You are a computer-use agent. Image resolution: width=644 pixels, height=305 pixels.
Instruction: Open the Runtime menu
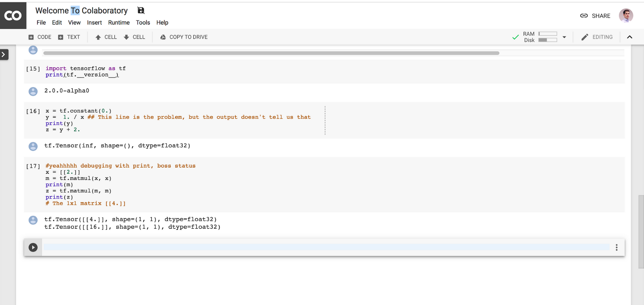click(x=119, y=23)
